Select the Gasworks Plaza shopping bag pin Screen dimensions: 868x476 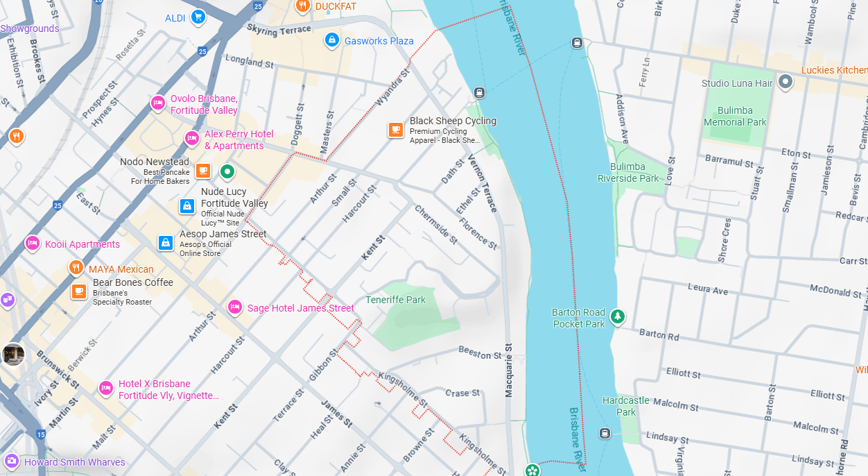click(x=332, y=40)
